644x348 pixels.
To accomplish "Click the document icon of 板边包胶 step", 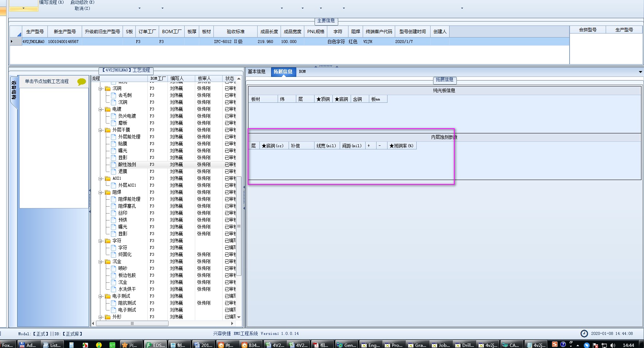I will tap(113, 275).
